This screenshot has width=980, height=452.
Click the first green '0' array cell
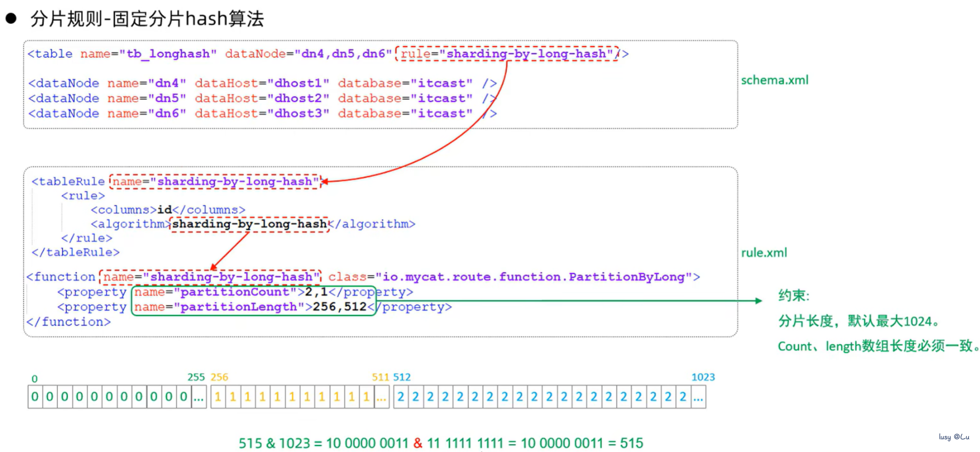[35, 397]
